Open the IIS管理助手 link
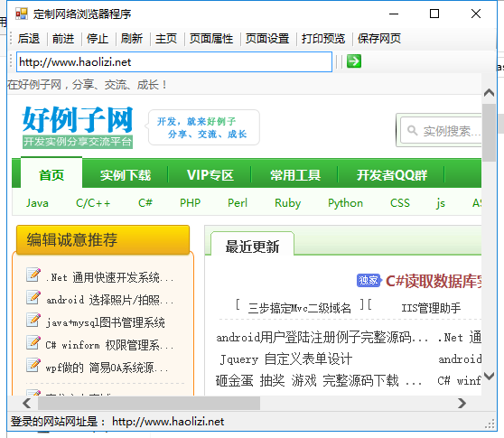The width and height of the screenshot is (504, 438). [x=431, y=308]
